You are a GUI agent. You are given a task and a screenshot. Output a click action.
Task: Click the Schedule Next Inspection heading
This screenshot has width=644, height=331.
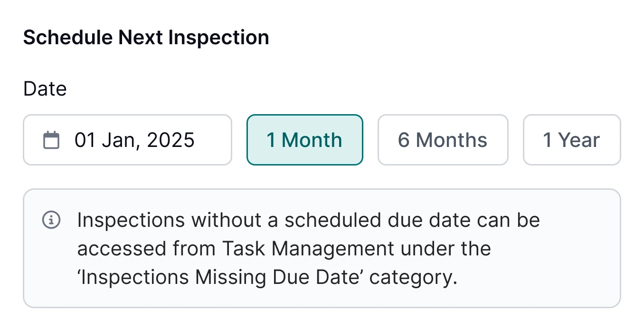(146, 37)
